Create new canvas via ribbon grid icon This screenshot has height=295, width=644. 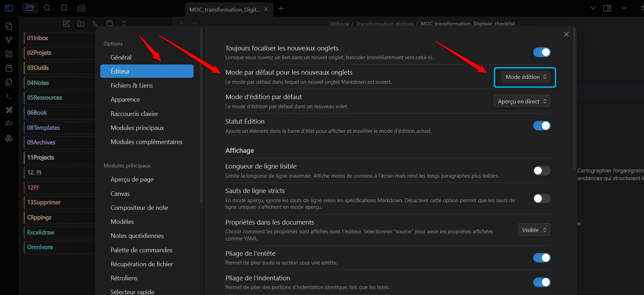coord(9,54)
